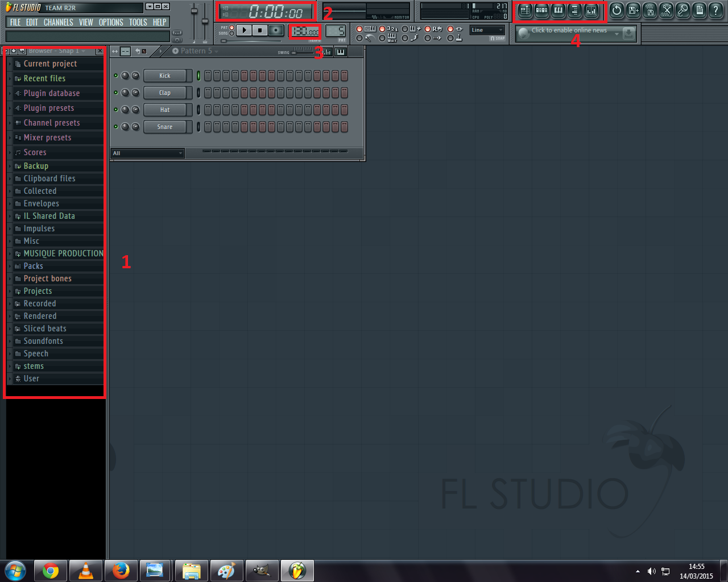Click the Undo history circular-arrow icon

coord(617,10)
